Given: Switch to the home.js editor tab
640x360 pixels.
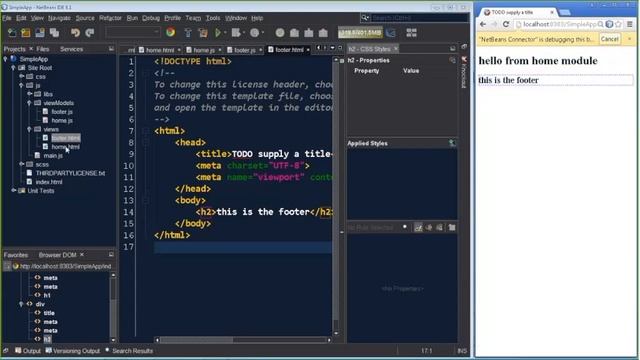Looking at the screenshot, I should (x=204, y=50).
